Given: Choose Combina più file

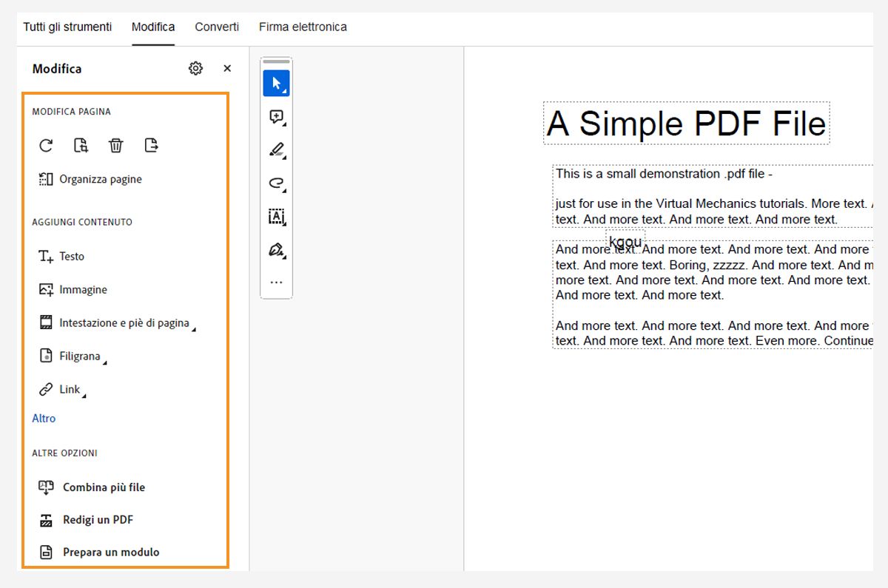Looking at the screenshot, I should coord(92,487).
